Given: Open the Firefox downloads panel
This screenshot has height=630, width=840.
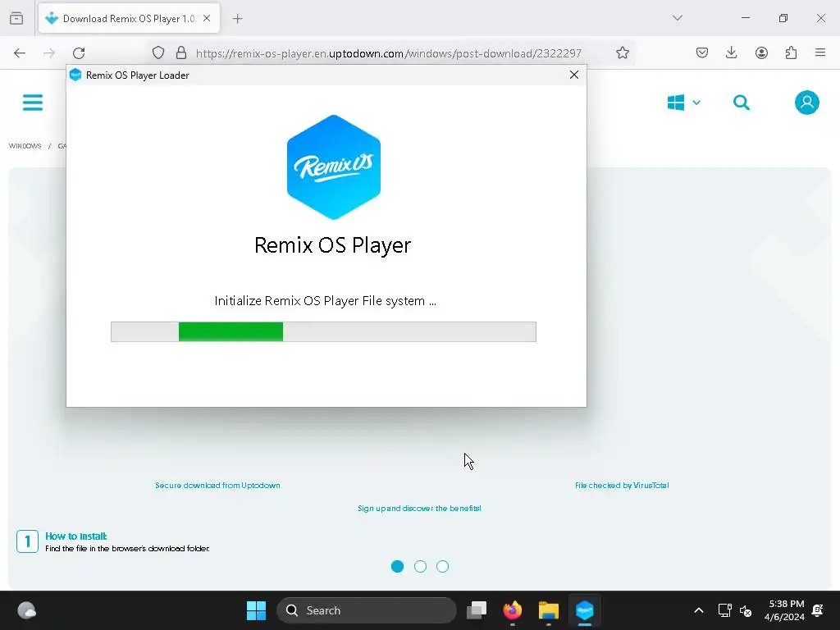Looking at the screenshot, I should [x=731, y=53].
